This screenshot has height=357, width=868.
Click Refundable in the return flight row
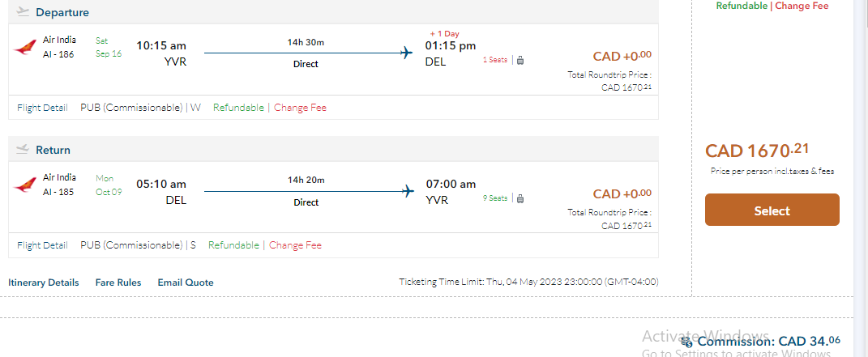click(233, 244)
